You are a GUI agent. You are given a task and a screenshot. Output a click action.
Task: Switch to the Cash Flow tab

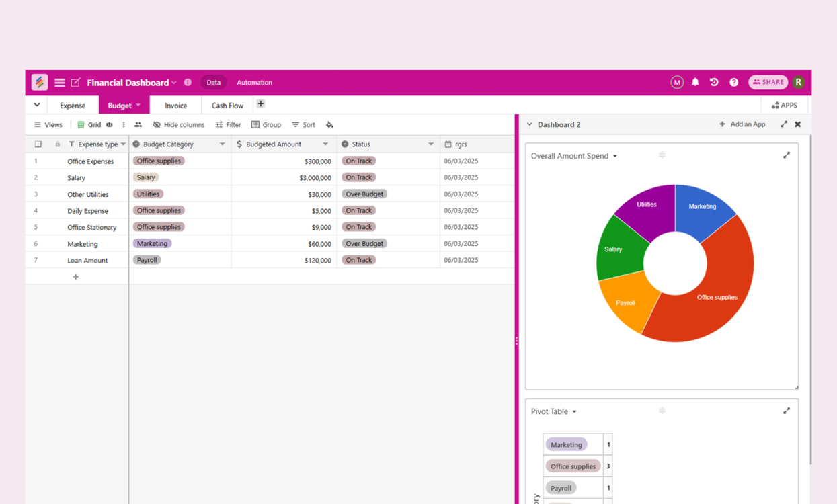[227, 106]
